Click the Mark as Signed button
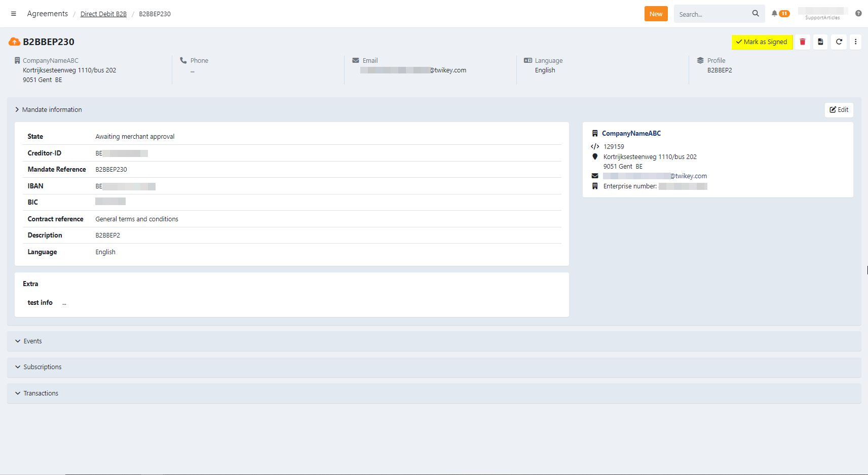The width and height of the screenshot is (868, 475). tap(762, 42)
